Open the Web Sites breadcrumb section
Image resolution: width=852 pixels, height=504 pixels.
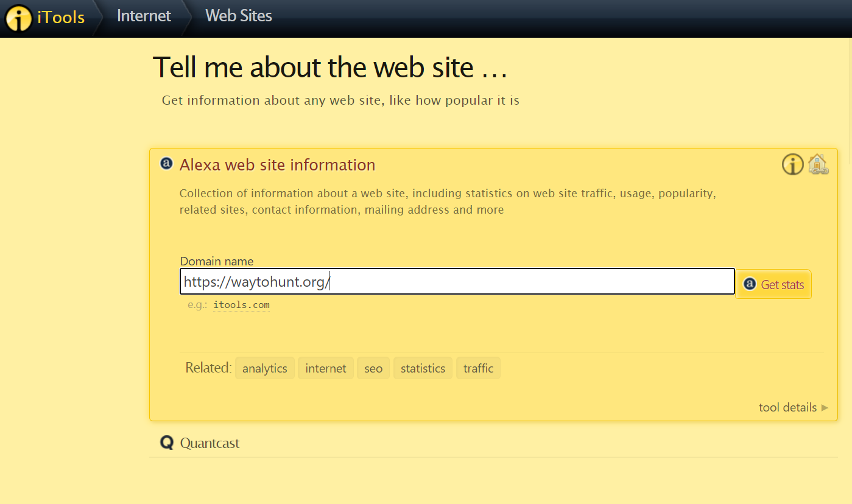click(239, 16)
